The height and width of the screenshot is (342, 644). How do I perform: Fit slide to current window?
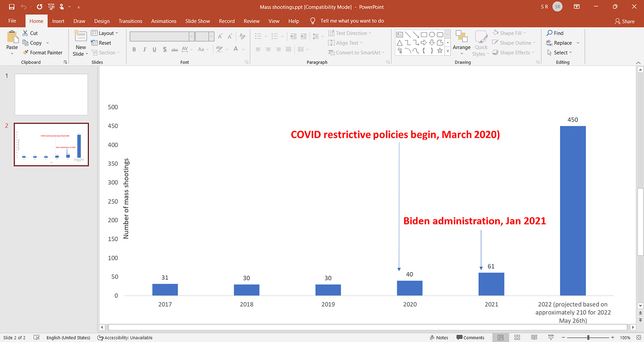[x=639, y=338]
